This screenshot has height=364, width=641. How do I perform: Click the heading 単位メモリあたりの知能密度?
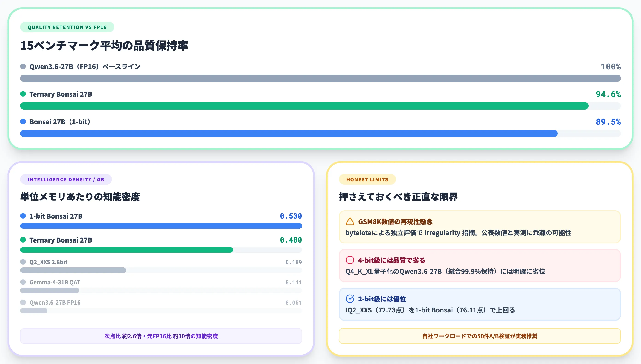pos(80,197)
